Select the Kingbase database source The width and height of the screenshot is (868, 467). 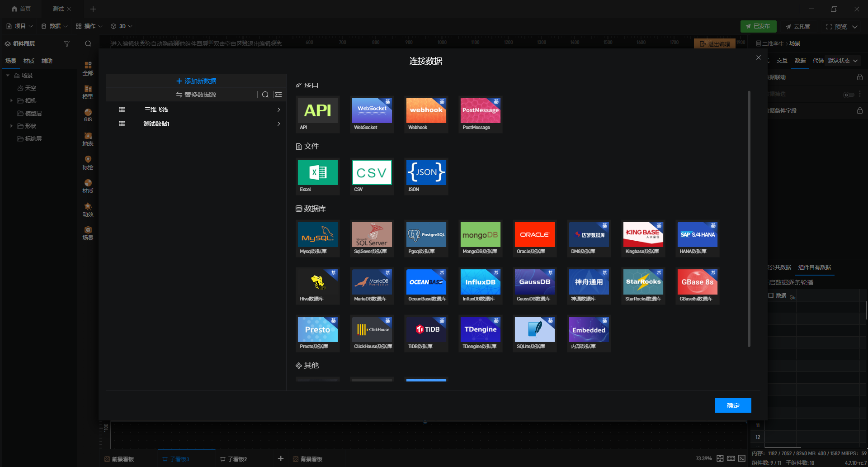click(x=643, y=238)
